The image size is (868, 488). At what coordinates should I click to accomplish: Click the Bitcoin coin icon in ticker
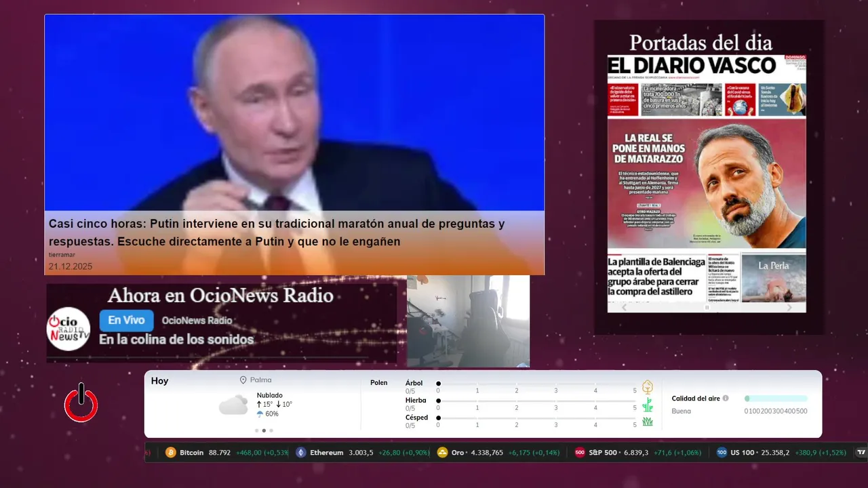click(x=170, y=452)
